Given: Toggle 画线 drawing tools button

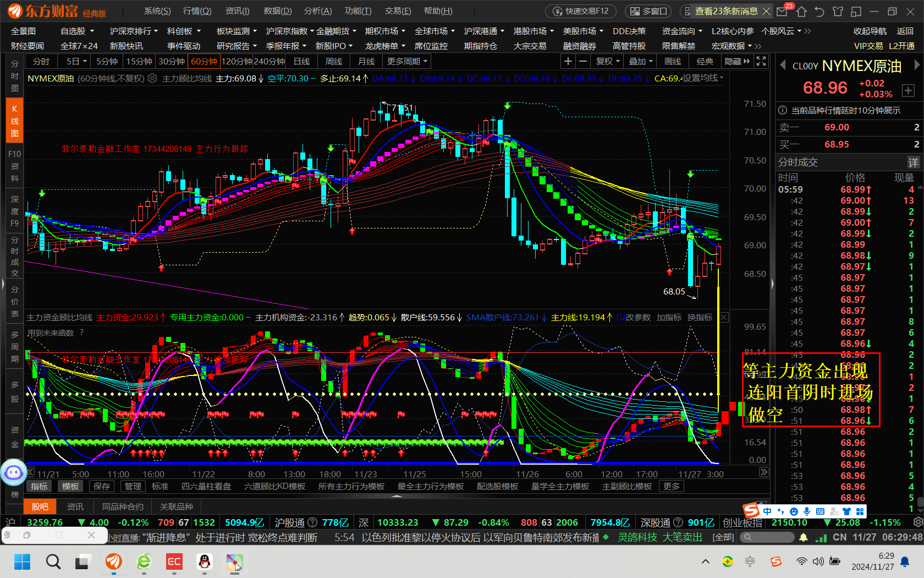Looking at the screenshot, I should 673,61.
